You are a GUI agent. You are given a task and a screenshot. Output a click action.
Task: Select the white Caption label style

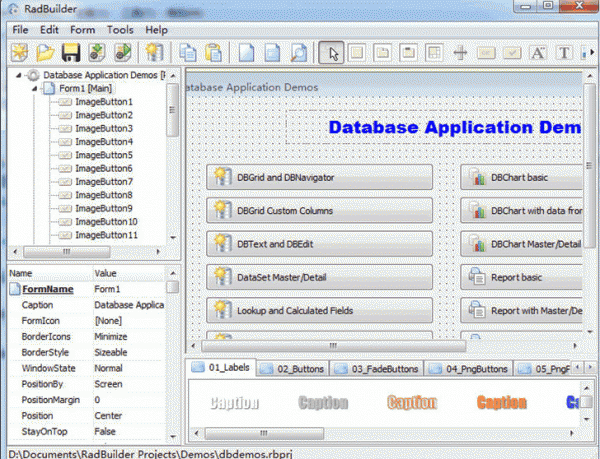point(235,403)
